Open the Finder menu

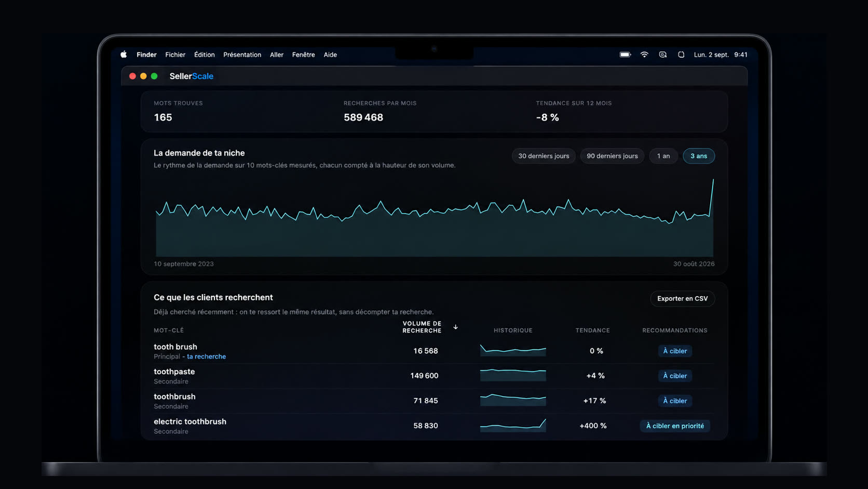click(x=146, y=55)
